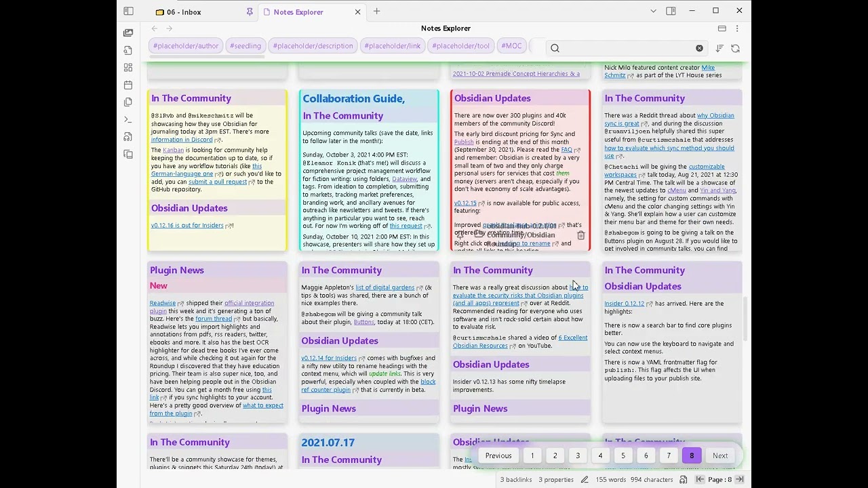Click '3 backlinks' in status bar
868x488 pixels.
pyautogui.click(x=516, y=480)
